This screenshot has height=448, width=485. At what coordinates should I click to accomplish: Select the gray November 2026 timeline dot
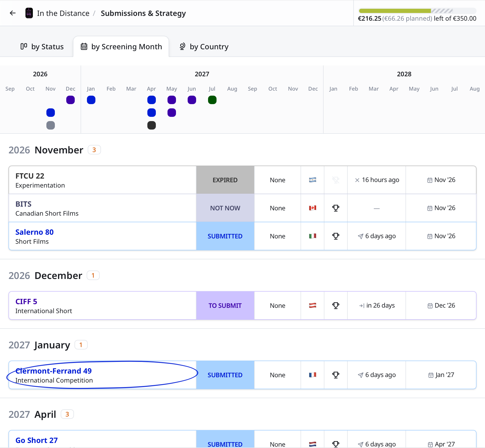click(x=51, y=125)
